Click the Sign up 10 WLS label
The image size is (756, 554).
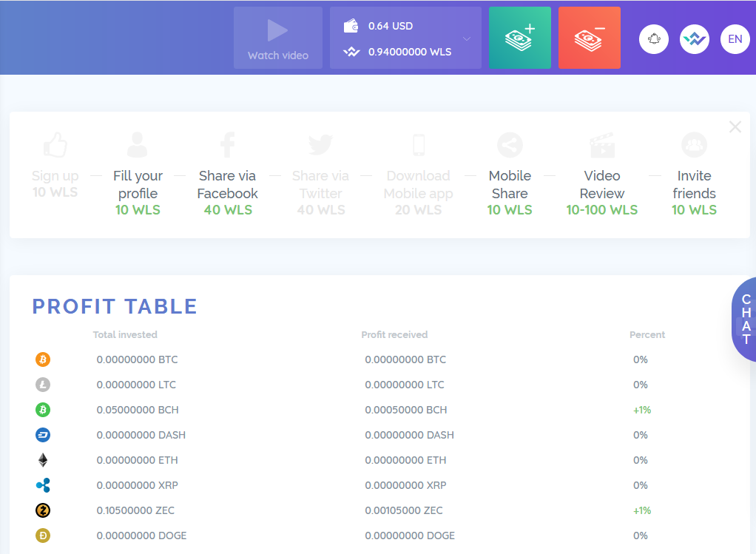tap(55, 183)
